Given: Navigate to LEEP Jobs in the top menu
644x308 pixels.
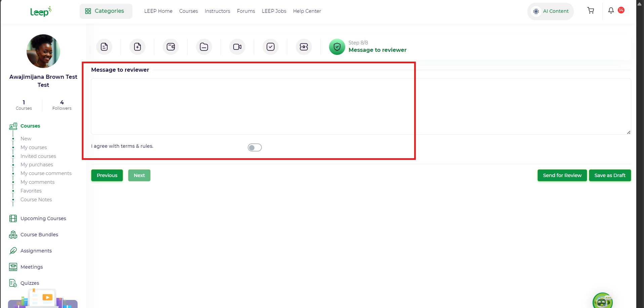Looking at the screenshot, I should point(274,11).
